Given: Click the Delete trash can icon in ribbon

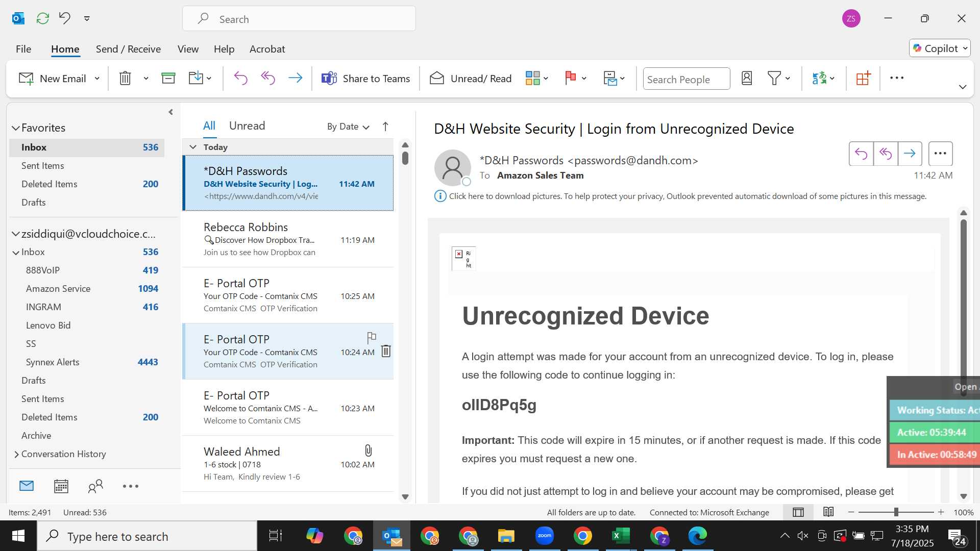Looking at the screenshot, I should pos(125,79).
